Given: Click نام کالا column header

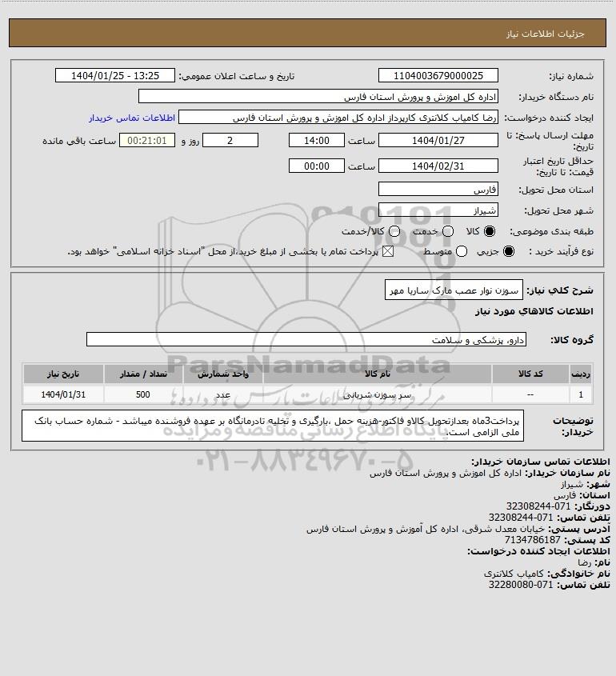Looking at the screenshot, I should tap(377, 374).
